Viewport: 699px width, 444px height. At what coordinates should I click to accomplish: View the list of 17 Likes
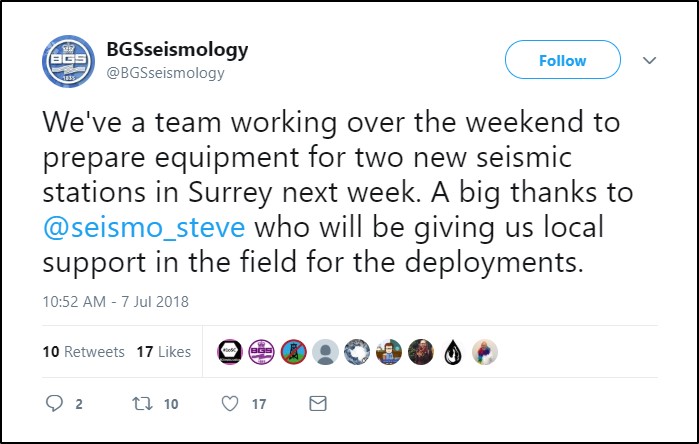(163, 352)
